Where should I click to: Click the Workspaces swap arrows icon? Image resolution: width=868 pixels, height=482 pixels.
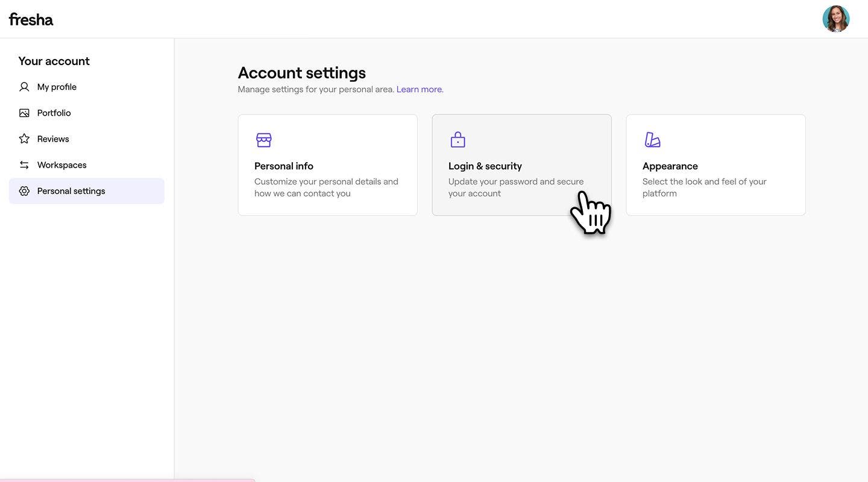coord(24,165)
